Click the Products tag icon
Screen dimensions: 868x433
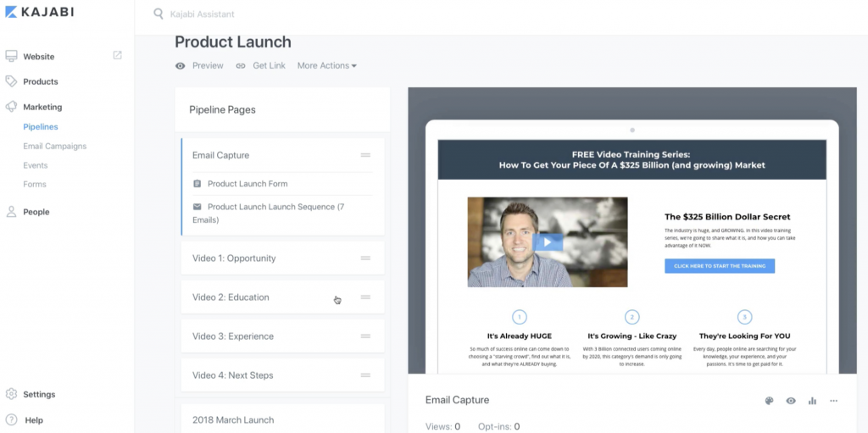coord(11,81)
